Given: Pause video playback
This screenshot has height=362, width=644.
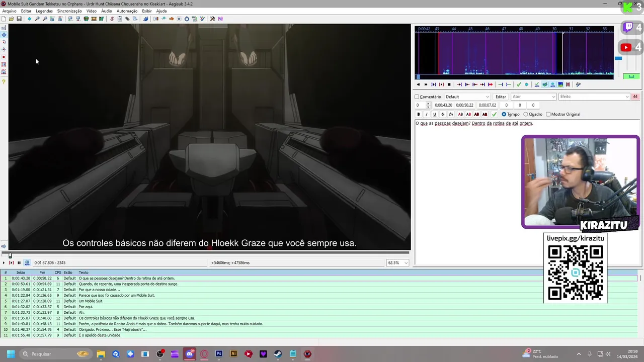Looking at the screenshot, I should coord(19,262).
